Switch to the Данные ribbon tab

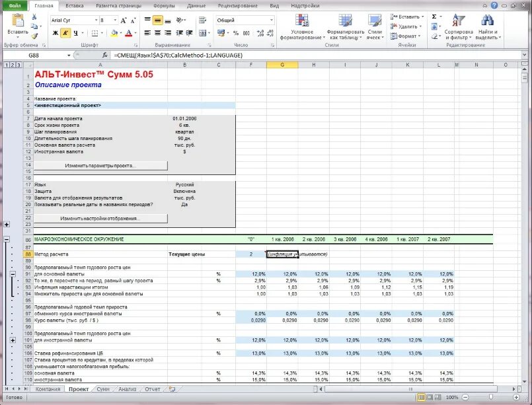[196, 6]
